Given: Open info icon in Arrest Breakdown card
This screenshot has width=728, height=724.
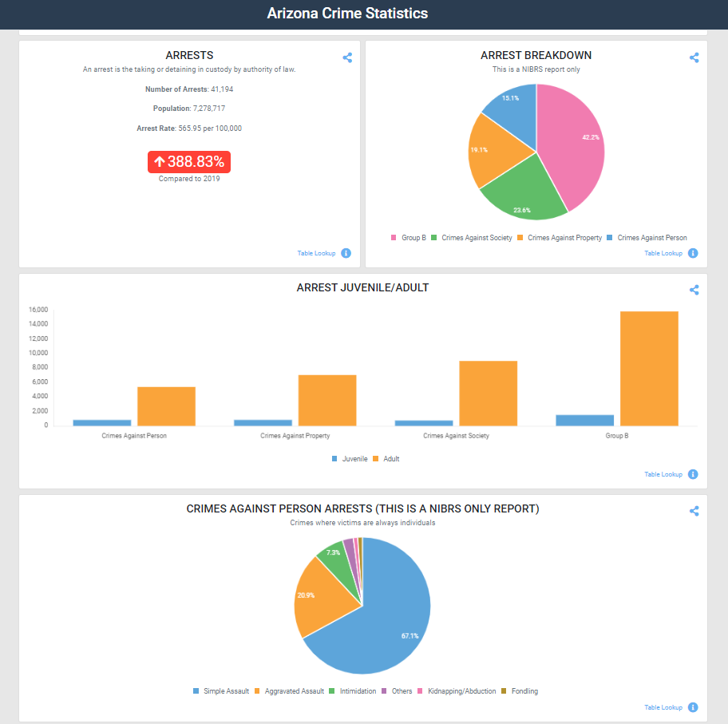Looking at the screenshot, I should tap(692, 253).
